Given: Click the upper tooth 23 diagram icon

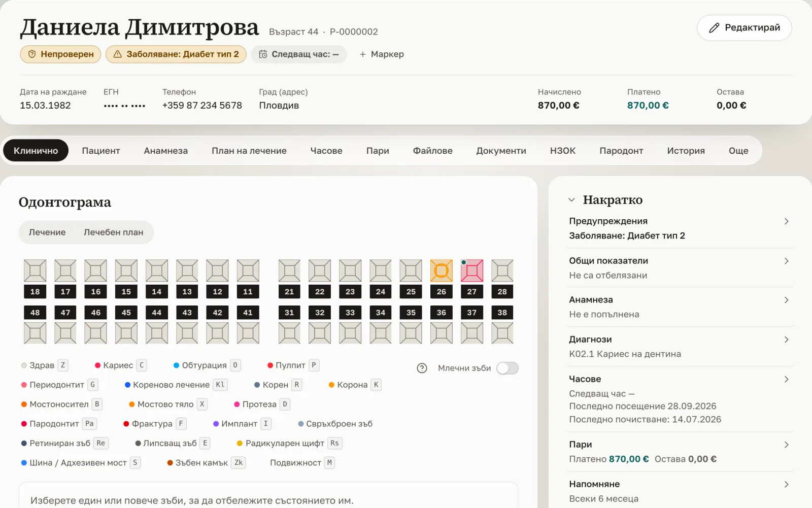Looking at the screenshot, I should point(350,270).
